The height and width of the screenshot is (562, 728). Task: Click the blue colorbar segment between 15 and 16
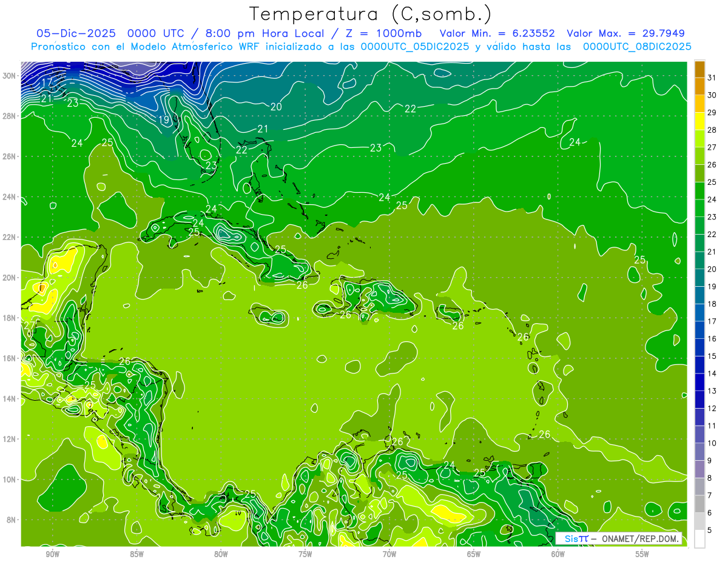tap(699, 347)
